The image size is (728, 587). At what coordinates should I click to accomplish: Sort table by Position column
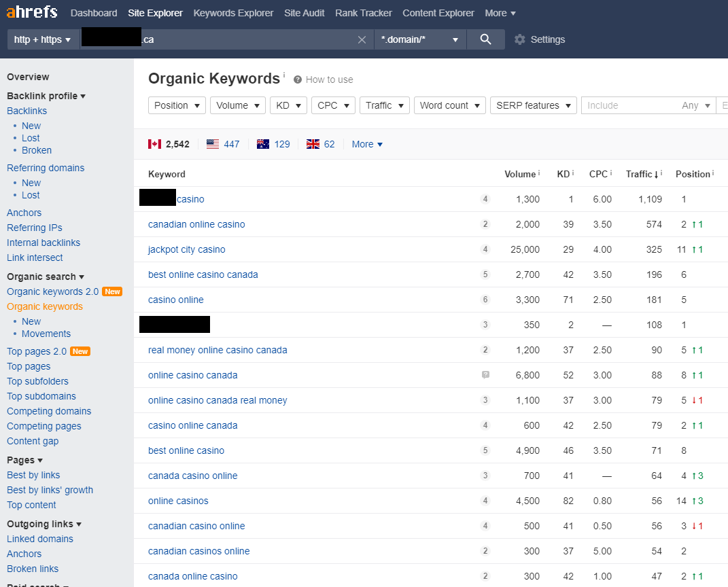[x=693, y=174]
